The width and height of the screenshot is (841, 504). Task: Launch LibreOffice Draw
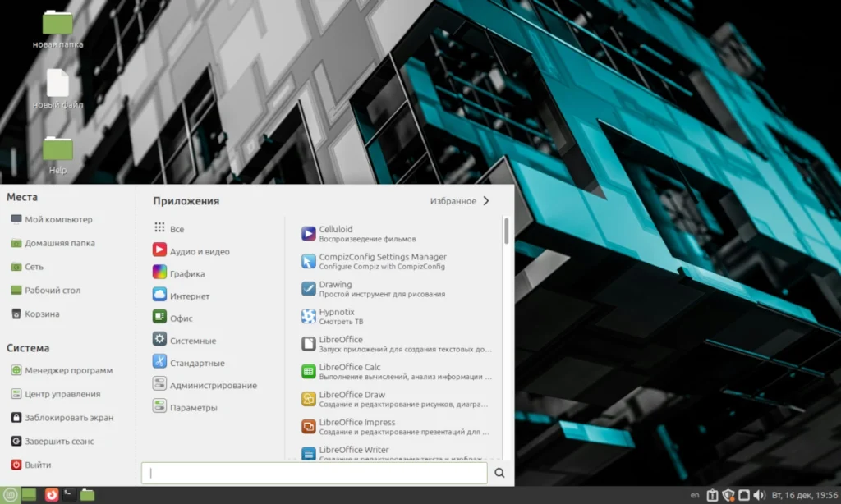coord(396,399)
